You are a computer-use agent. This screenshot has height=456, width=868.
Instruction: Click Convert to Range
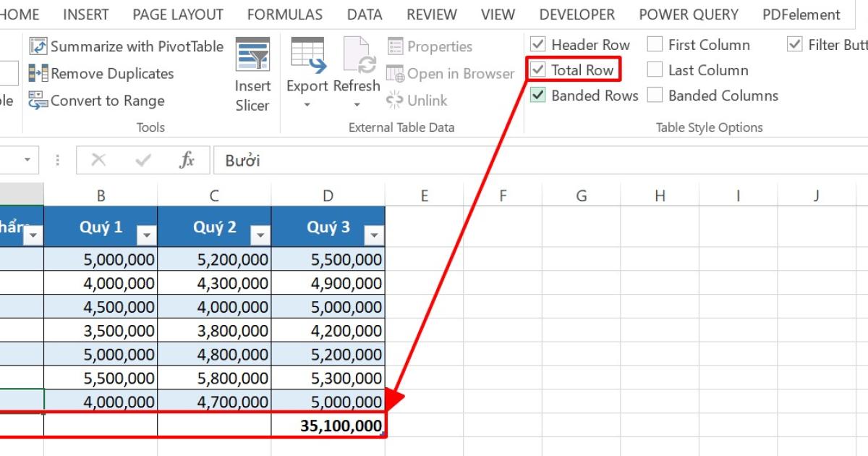(104, 101)
